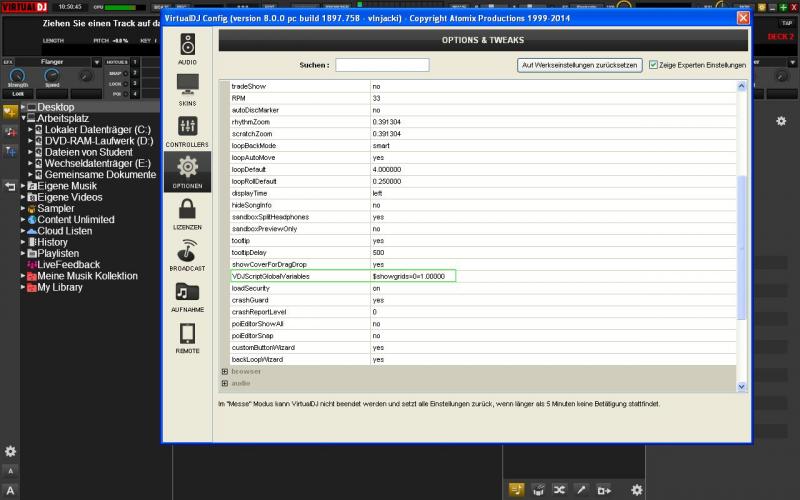Select Meine Musik Kollektion folder
This screenshot has width=800, height=500.
pos(87,276)
